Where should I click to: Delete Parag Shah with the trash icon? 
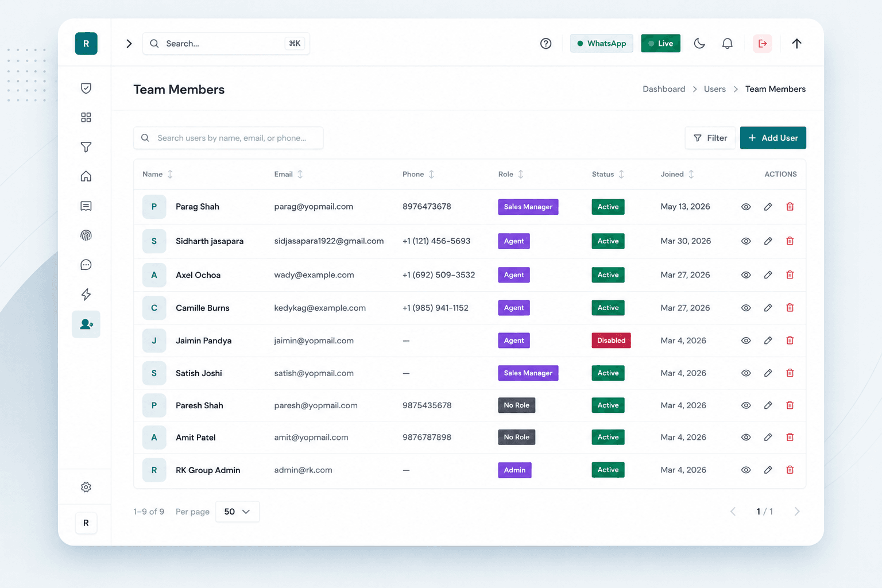pyautogui.click(x=790, y=207)
